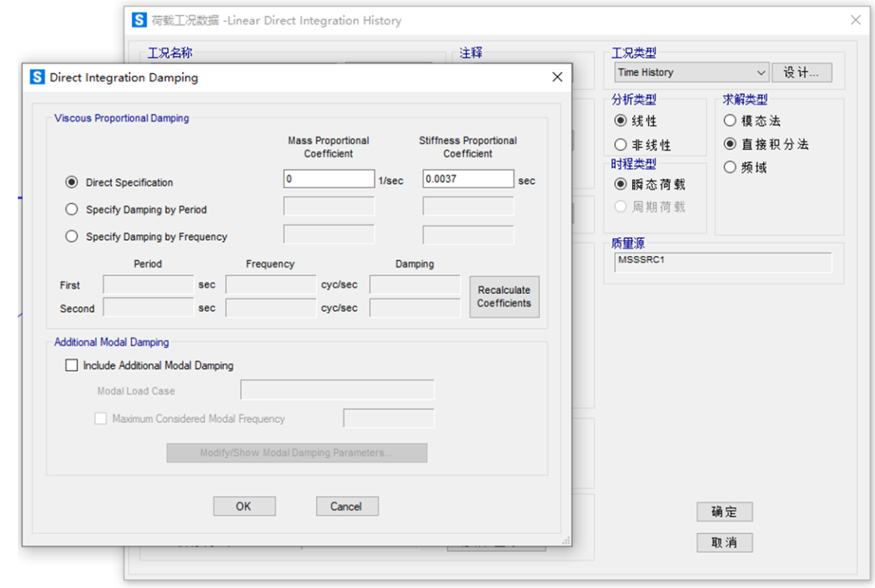Click the Maximum Considered Modal Frequency value field

pos(388,419)
